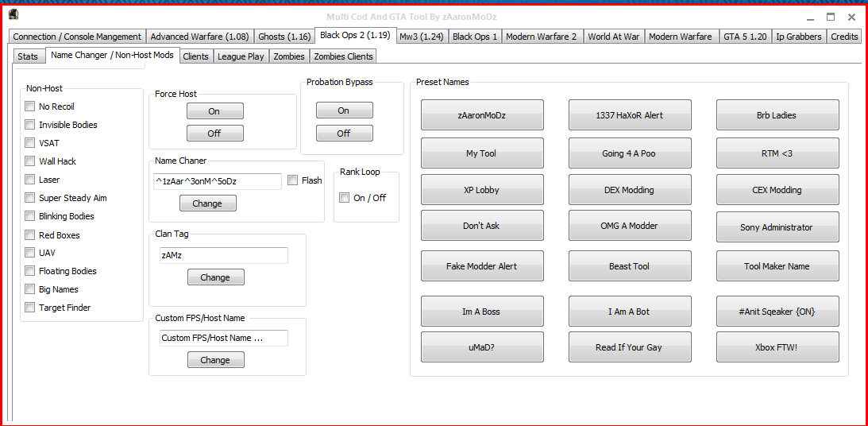Image resolution: width=868 pixels, height=426 pixels.
Task: Enable the No Recoil checkbox
Action: click(x=30, y=106)
